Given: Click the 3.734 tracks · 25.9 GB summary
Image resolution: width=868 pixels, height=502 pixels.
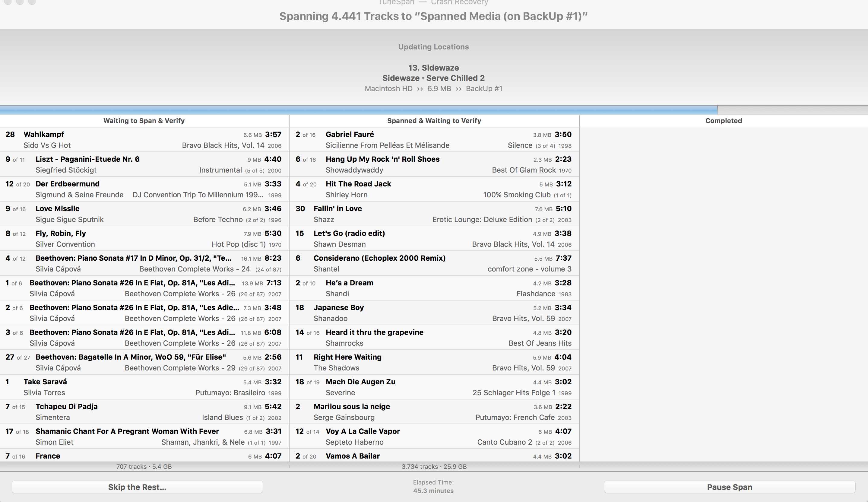Looking at the screenshot, I should coord(434,466).
